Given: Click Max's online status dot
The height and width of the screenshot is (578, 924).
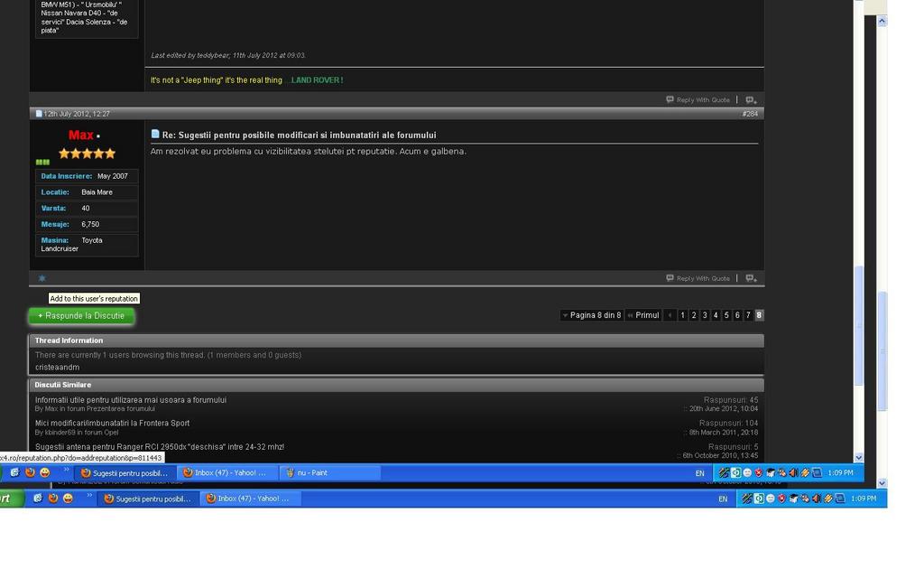Looking at the screenshot, I should point(97,136).
